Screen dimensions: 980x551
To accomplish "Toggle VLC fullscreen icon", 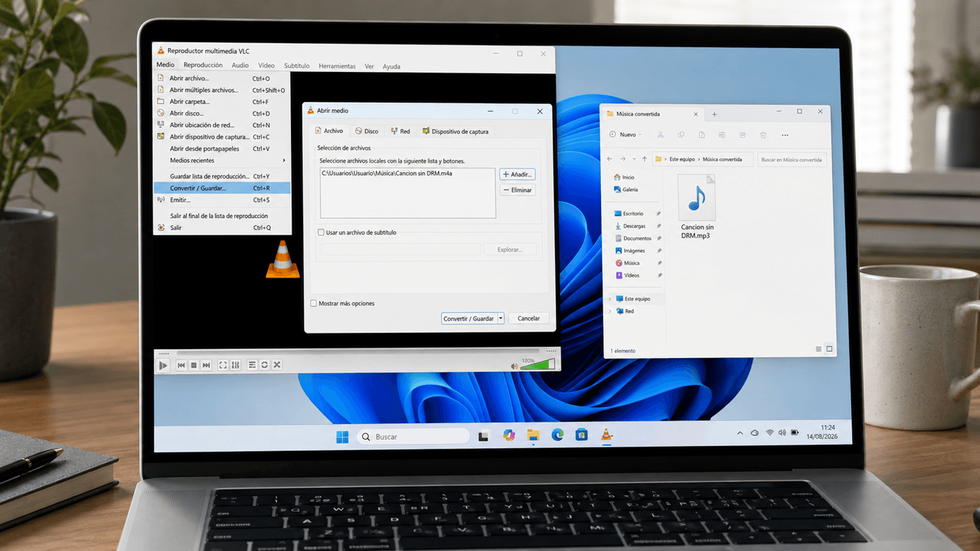I will tap(223, 366).
